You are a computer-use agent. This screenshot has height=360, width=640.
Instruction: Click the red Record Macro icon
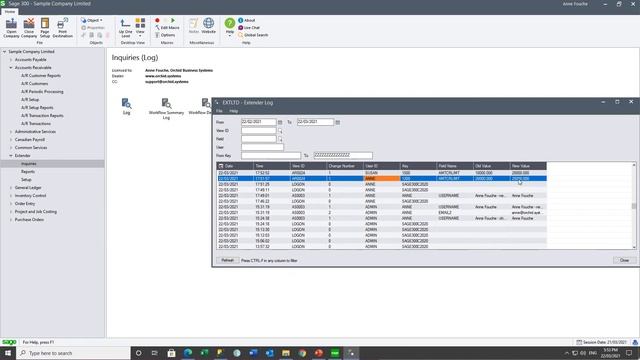(x=157, y=20)
